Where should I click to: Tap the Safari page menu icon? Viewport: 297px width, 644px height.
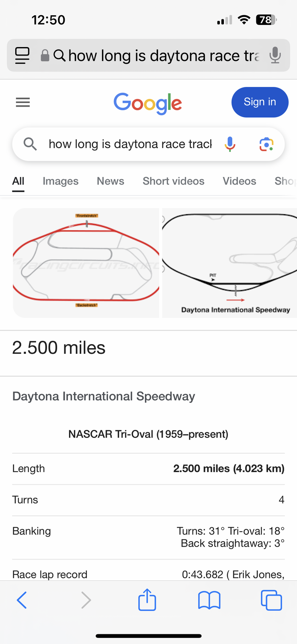(x=23, y=55)
